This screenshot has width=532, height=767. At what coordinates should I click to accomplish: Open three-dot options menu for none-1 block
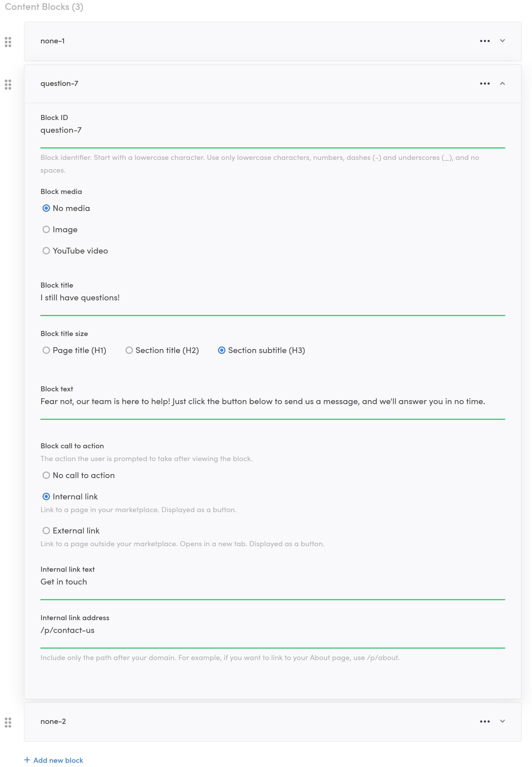tap(485, 41)
